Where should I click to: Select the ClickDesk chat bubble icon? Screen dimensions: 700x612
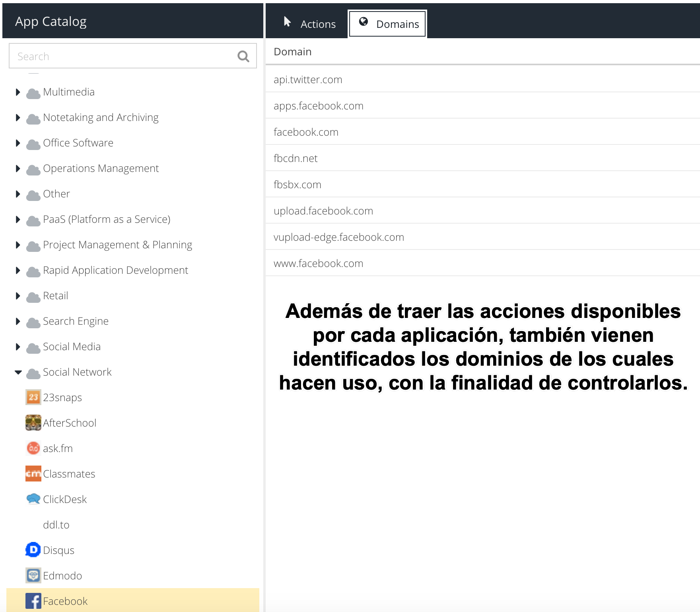[x=33, y=499]
